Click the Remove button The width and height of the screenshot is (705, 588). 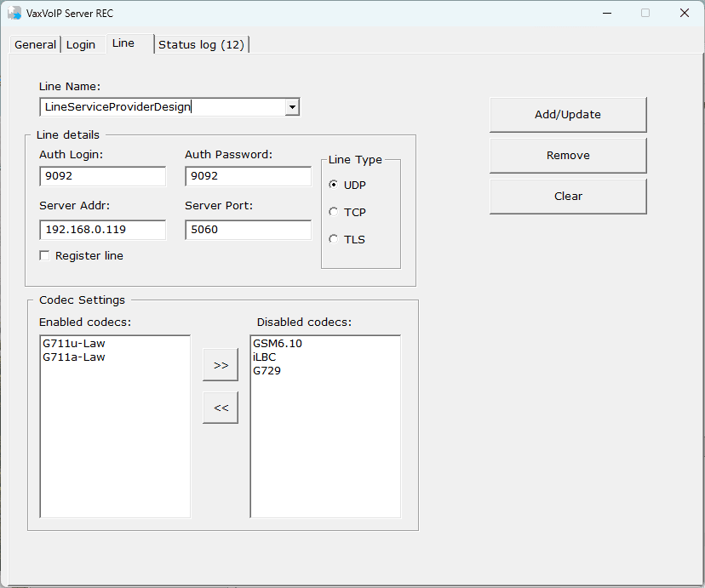click(568, 156)
